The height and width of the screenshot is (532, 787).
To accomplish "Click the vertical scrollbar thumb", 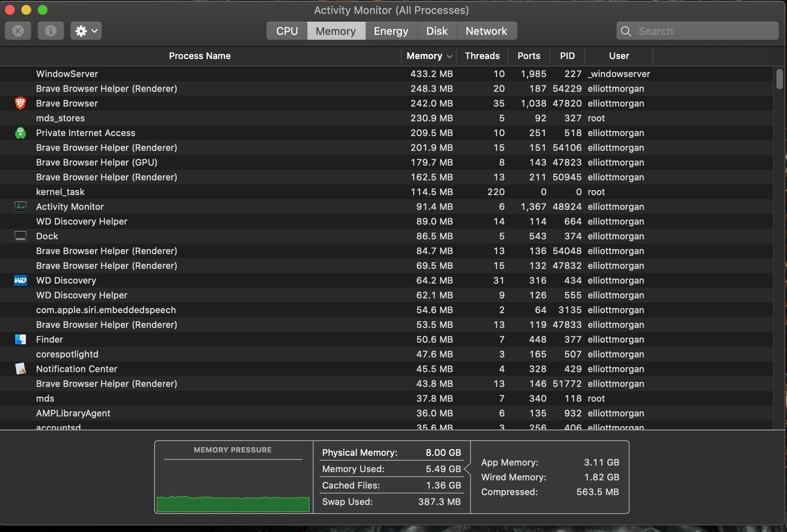I will tap(780, 79).
